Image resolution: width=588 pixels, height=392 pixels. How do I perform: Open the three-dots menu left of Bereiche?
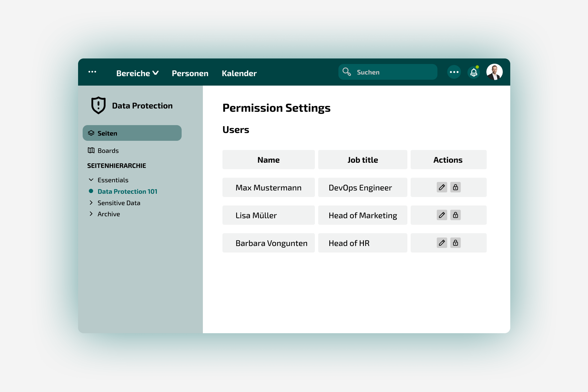(92, 72)
